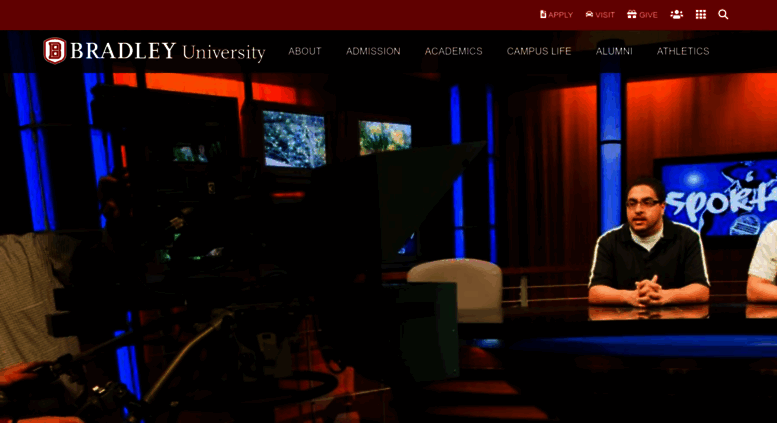Open the Alumni menu

pyautogui.click(x=614, y=51)
